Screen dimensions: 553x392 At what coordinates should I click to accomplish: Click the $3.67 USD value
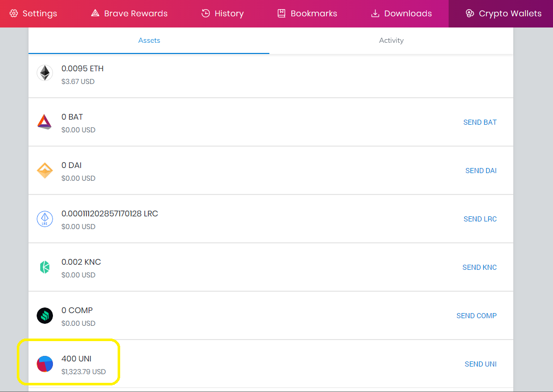click(78, 81)
